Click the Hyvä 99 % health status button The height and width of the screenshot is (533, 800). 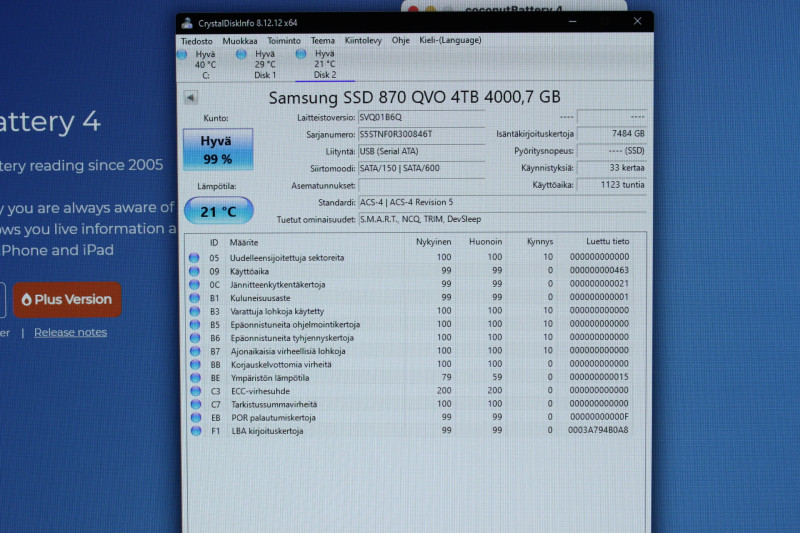click(x=218, y=149)
